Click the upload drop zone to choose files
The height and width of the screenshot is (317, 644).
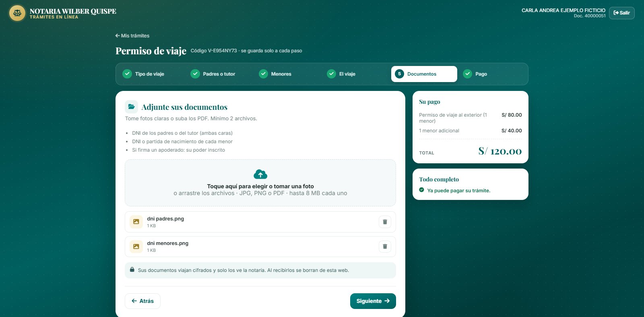260,183
